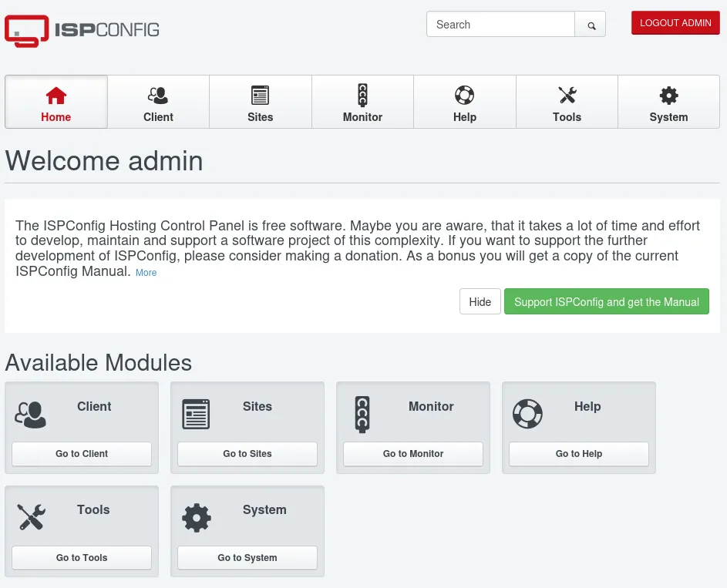Click the Welcome admin heading

(x=104, y=161)
